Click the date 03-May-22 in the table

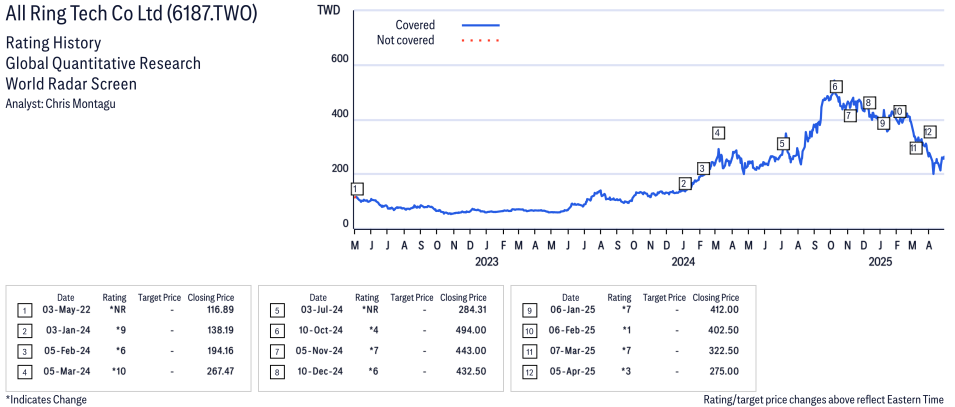(x=66, y=311)
